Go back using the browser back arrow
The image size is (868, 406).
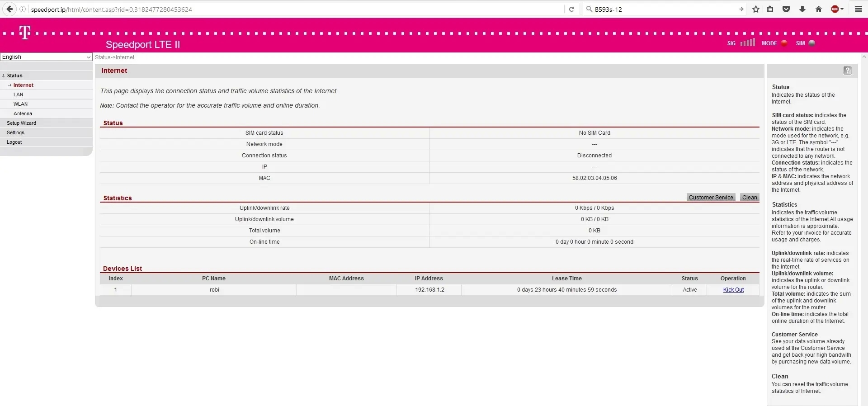point(9,9)
